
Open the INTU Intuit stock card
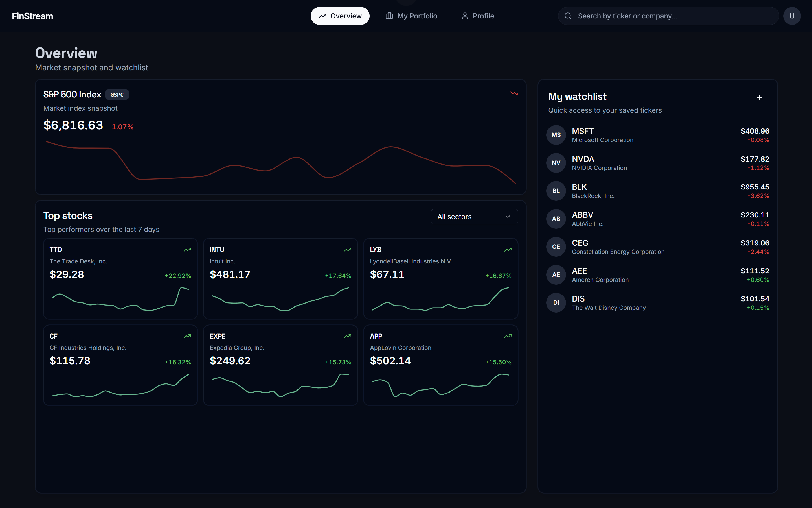280,278
